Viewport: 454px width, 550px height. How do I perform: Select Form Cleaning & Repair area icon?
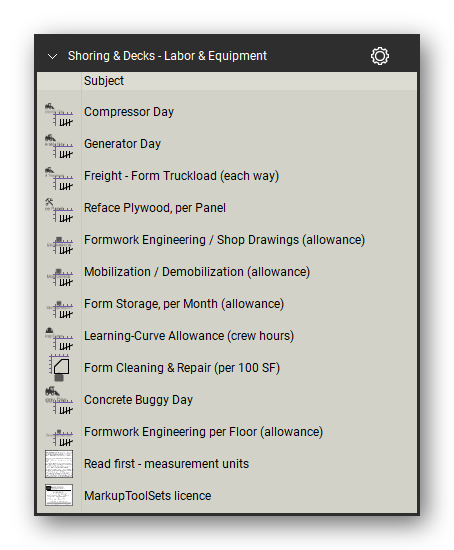59,368
